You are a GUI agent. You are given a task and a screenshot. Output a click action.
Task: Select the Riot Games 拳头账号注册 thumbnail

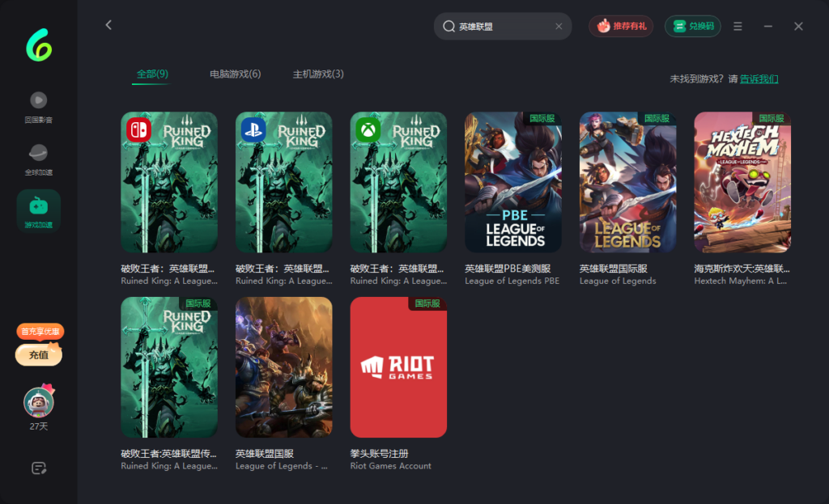coord(398,367)
